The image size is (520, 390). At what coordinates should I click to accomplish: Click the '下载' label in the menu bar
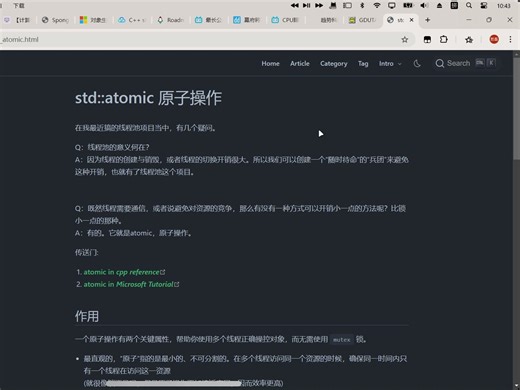tap(19, 6)
